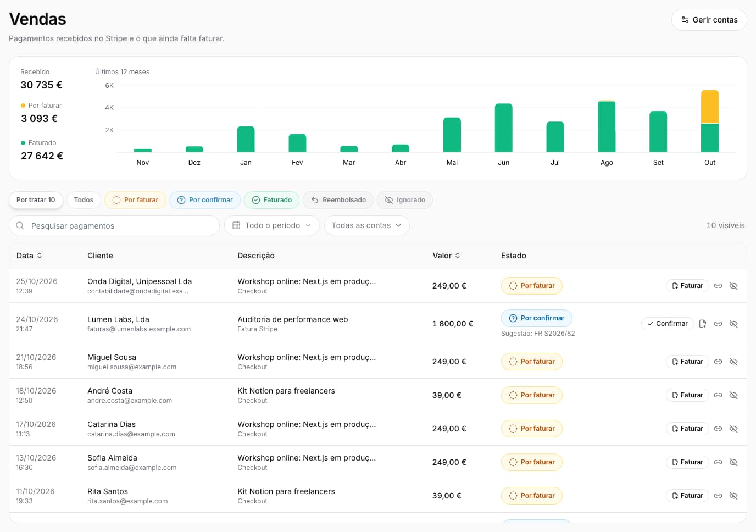Sort table by Data column
The height and width of the screenshot is (532, 756).
click(29, 256)
